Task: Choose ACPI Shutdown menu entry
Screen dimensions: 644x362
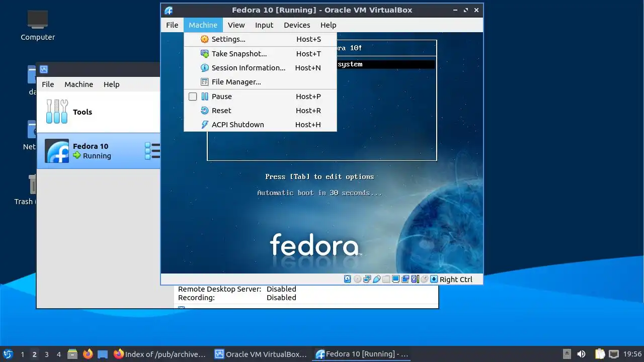Action: tap(260, 125)
